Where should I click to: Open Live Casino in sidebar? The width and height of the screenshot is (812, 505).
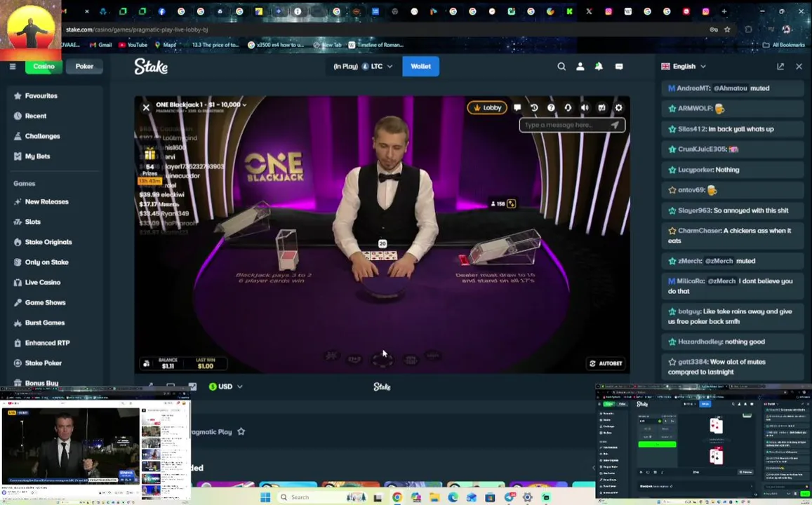(x=43, y=283)
